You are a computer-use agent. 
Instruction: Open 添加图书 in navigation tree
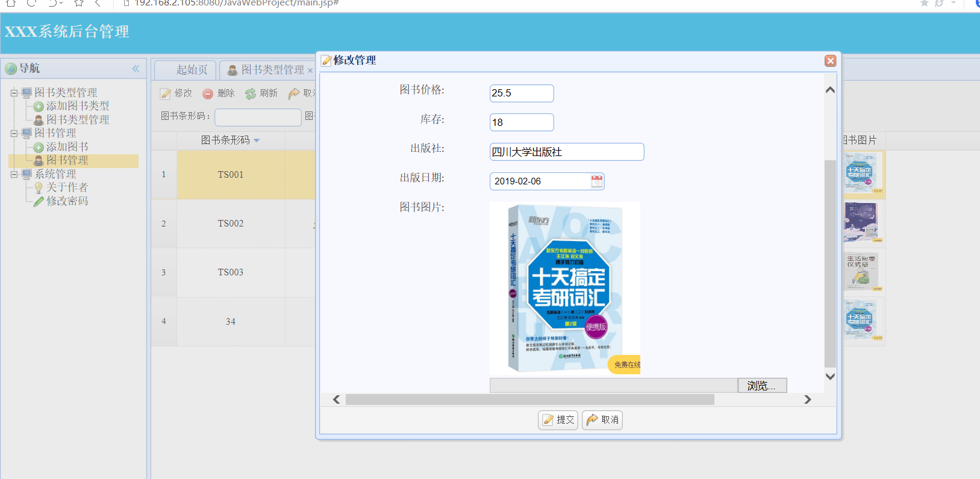67,147
